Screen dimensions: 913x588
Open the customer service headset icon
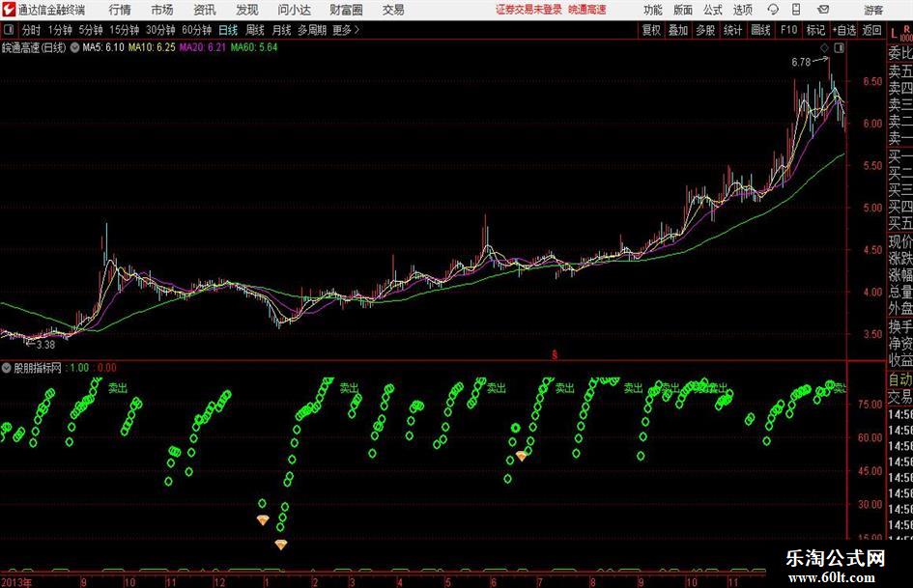tap(773, 10)
